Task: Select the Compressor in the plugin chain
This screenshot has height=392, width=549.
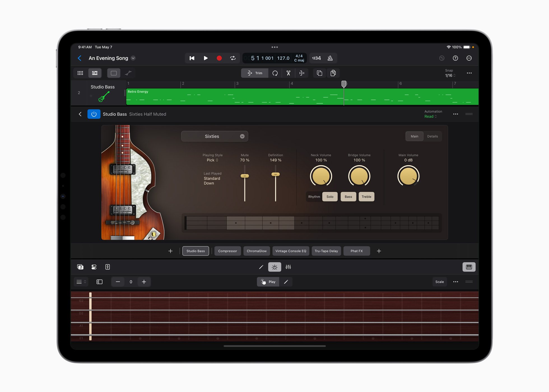Action: [x=227, y=251]
